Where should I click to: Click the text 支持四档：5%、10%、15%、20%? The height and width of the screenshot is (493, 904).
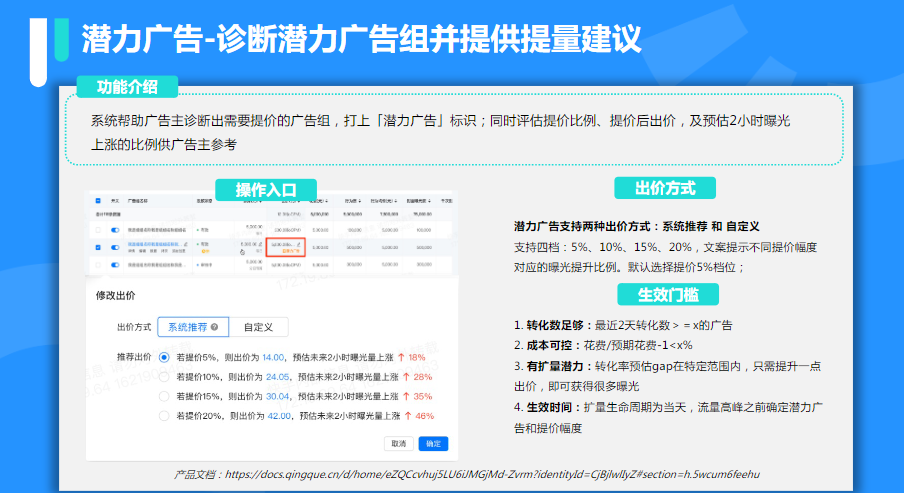click(603, 247)
